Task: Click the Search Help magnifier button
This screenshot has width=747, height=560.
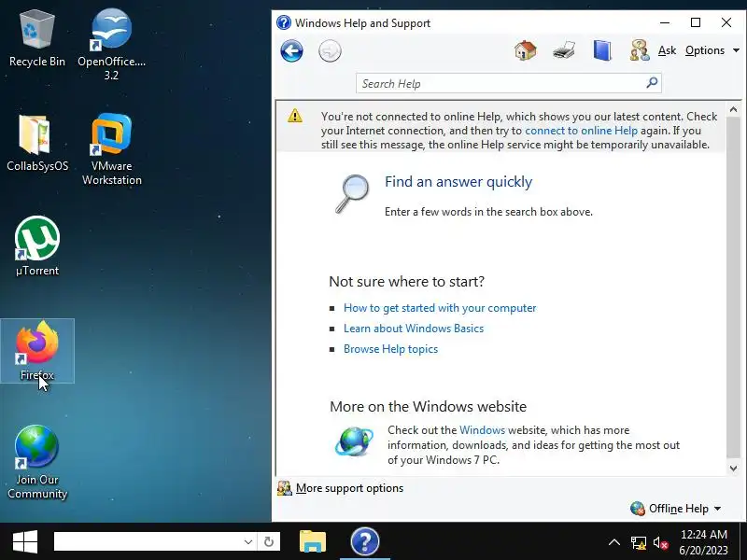Action: click(x=652, y=83)
